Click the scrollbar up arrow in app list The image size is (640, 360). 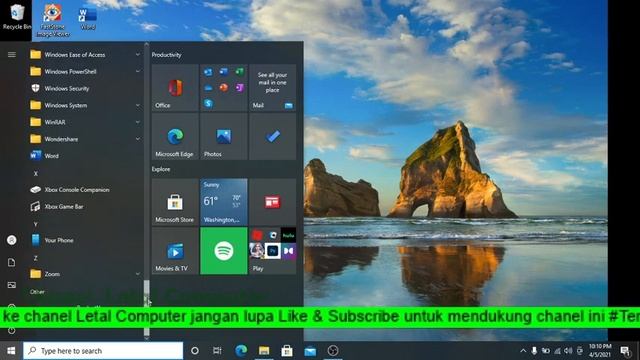[x=147, y=44]
